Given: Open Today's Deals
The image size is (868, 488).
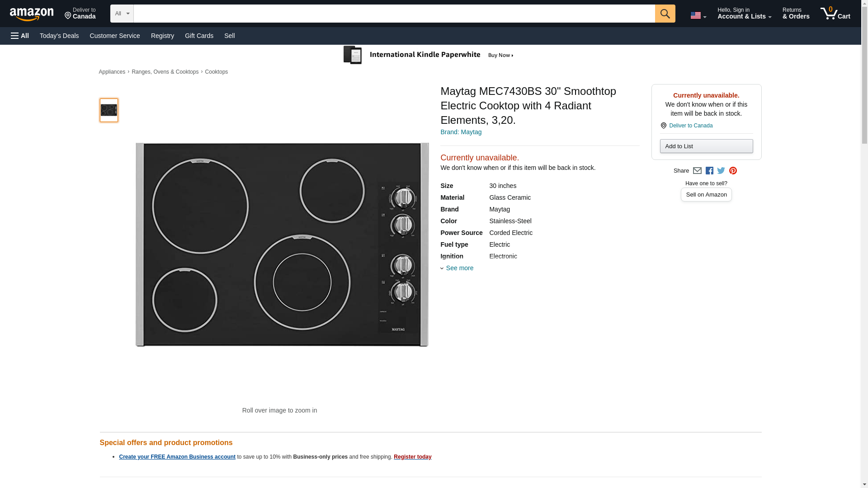Looking at the screenshot, I should (x=59, y=36).
